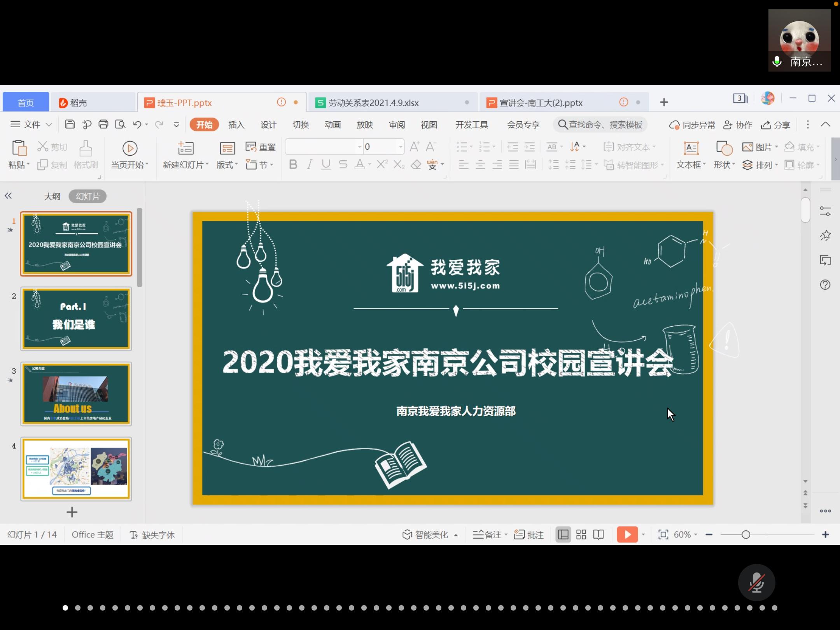The image size is (840, 630).
Task: Decrease font size
Action: [x=430, y=147]
